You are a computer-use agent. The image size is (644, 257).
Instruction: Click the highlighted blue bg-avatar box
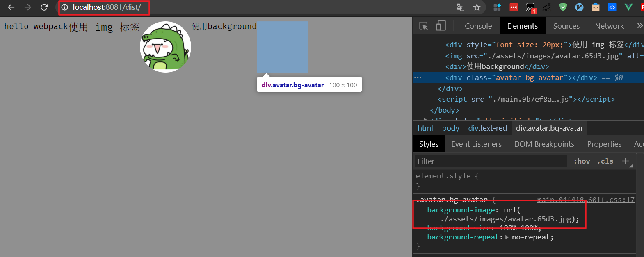pyautogui.click(x=282, y=47)
